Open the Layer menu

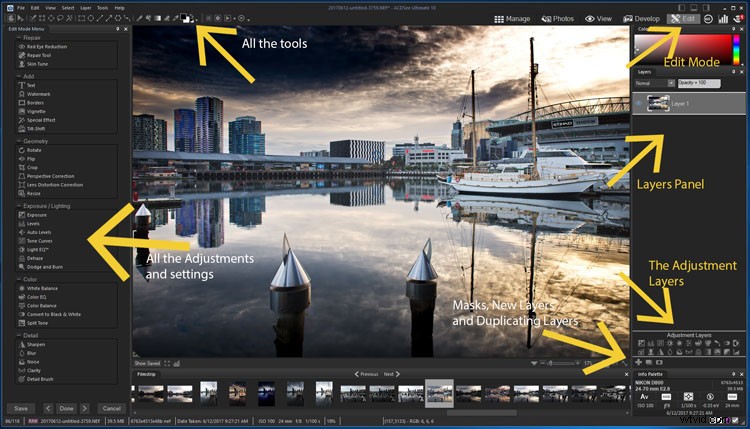pos(86,8)
